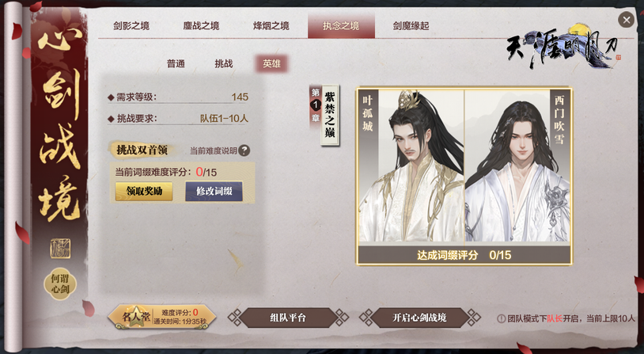Go to the 烽烟之境 tab
Viewport: 644px width, 354px height.
pos(271,26)
